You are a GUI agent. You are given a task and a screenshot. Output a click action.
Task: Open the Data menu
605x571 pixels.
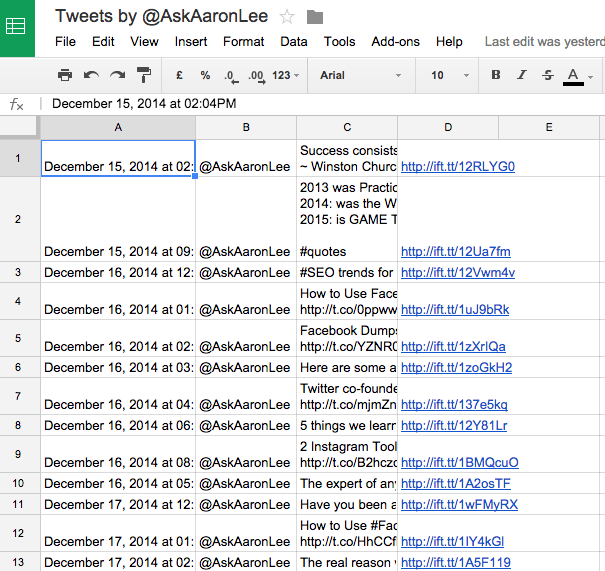(294, 41)
